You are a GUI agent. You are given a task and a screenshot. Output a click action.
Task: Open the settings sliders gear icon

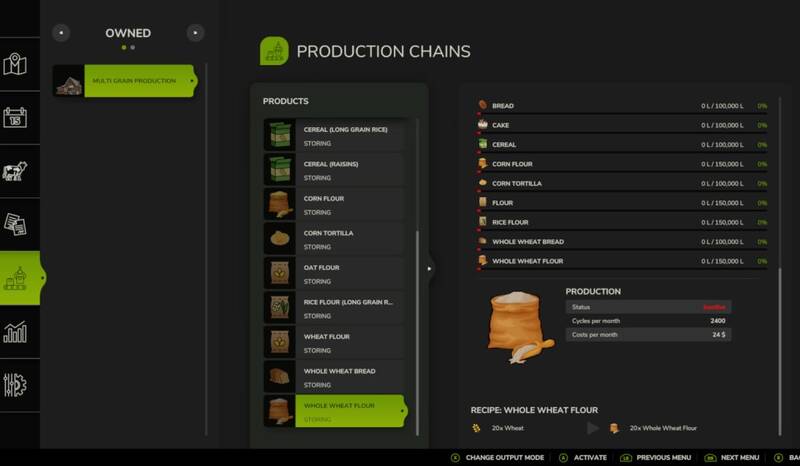coord(15,385)
